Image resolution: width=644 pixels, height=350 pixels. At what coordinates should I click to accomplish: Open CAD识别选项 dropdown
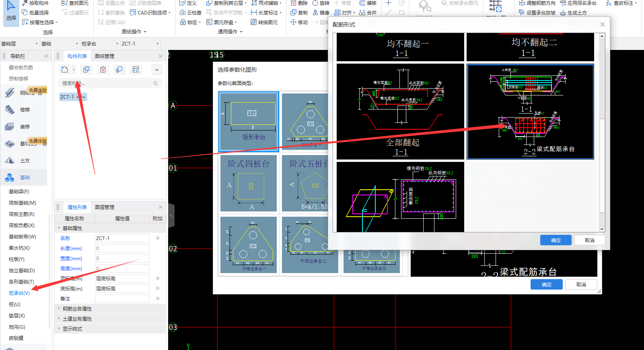tap(150, 12)
